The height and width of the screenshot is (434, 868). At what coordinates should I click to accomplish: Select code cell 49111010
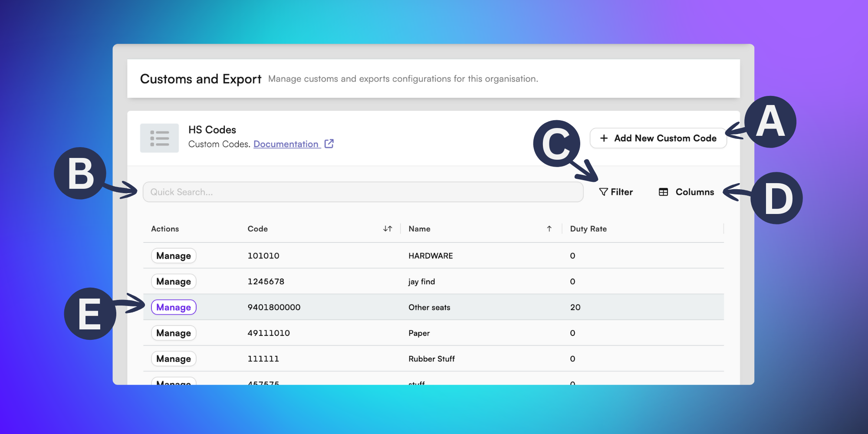tap(269, 333)
